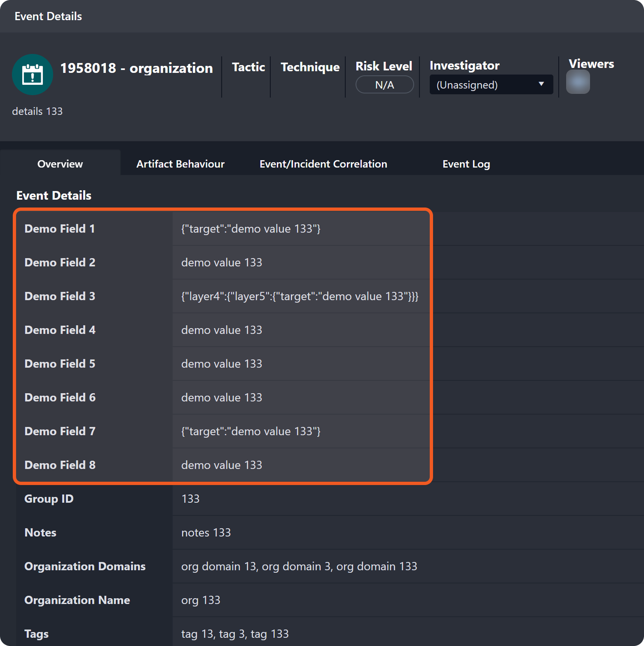
Task: Open the Artifact Behaviour tab
Action: coord(180,164)
